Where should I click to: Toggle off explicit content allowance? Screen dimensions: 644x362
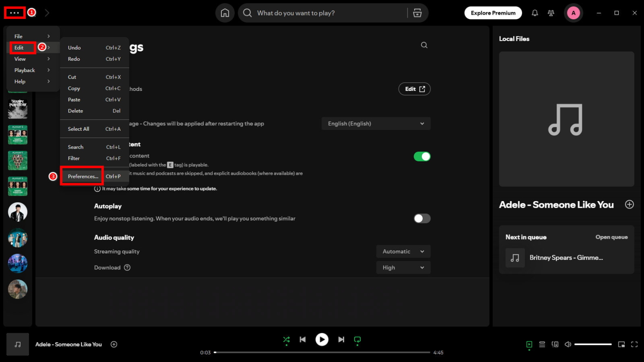422,156
